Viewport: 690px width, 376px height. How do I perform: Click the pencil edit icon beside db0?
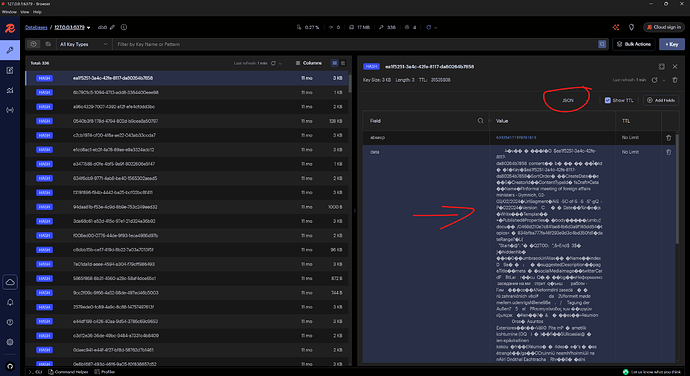(x=112, y=27)
